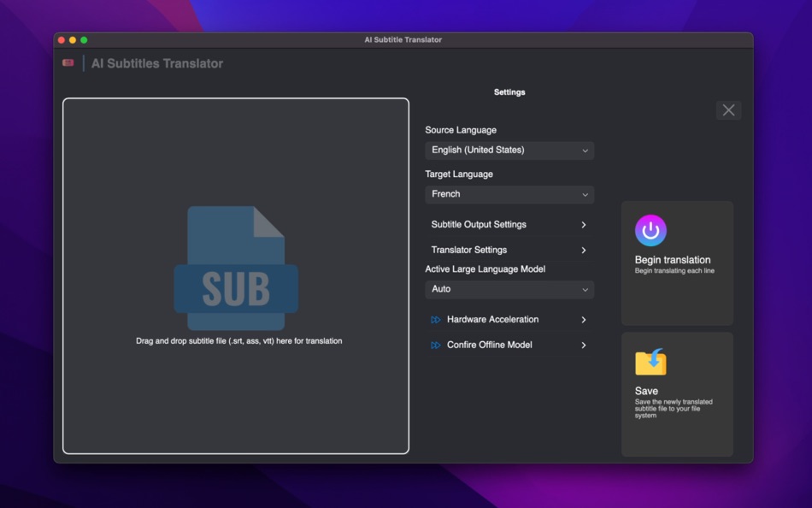Image resolution: width=812 pixels, height=508 pixels.
Task: Click the Begin translation button
Action: tap(677, 259)
